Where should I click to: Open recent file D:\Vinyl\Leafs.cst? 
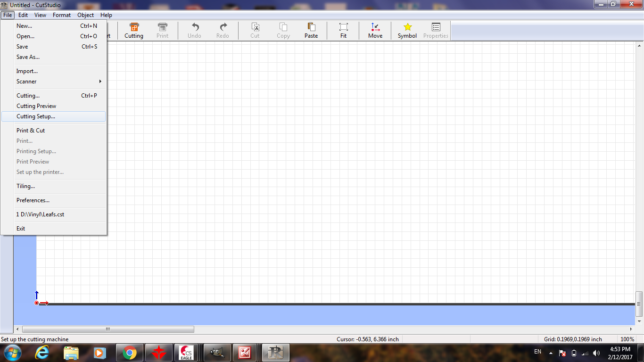click(x=54, y=214)
